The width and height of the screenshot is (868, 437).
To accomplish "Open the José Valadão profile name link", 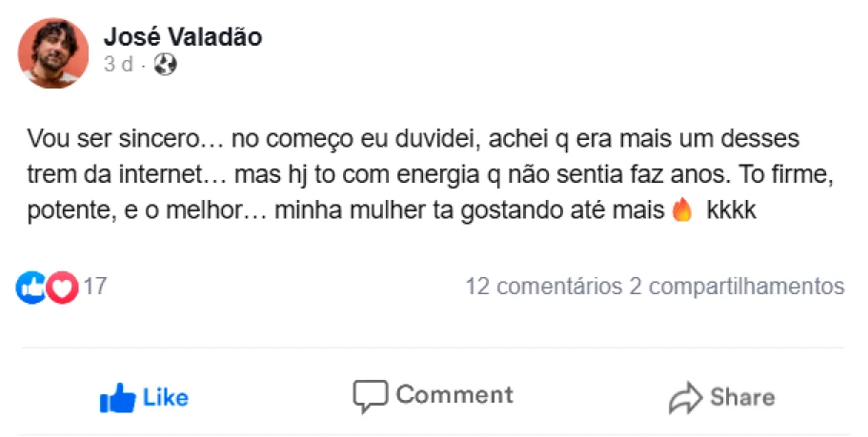I will (x=182, y=38).
